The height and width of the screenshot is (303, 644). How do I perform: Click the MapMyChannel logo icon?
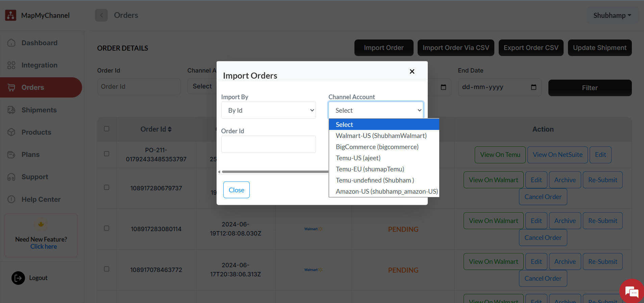[x=10, y=15]
